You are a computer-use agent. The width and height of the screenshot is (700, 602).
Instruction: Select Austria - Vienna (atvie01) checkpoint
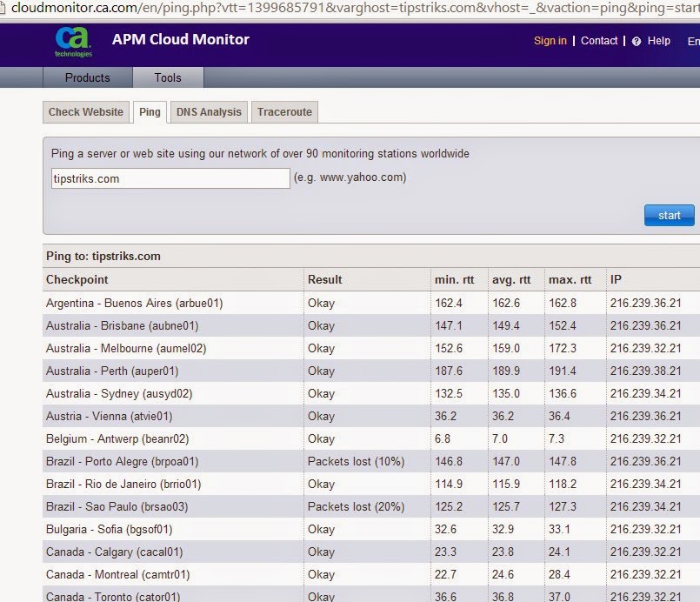[x=110, y=417]
